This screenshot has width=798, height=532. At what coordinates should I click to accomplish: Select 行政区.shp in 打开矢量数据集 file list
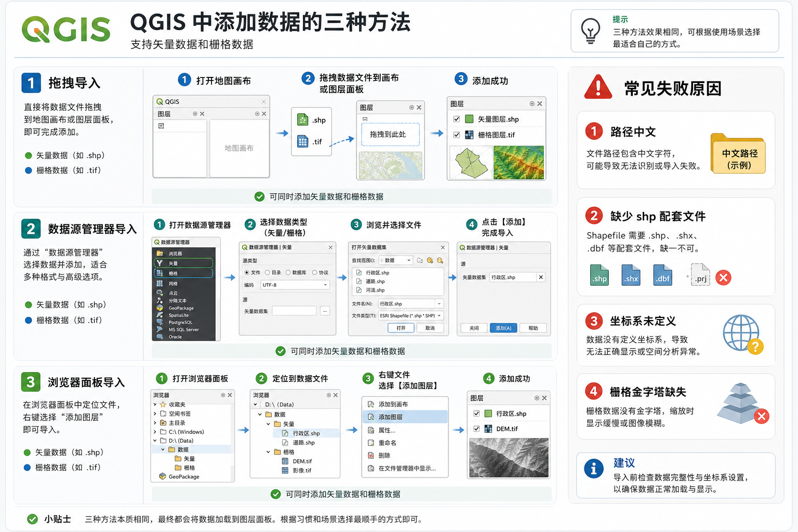coord(398,272)
